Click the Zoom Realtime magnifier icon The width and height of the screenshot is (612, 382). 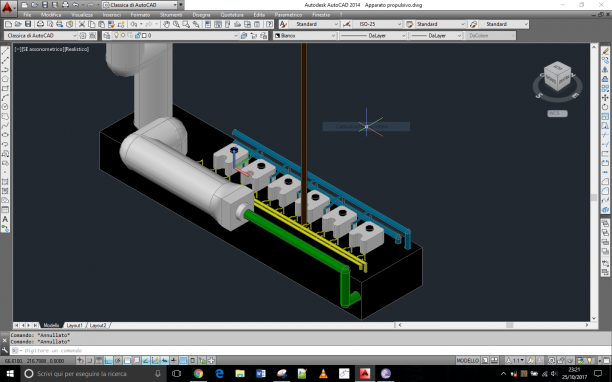[176, 24]
